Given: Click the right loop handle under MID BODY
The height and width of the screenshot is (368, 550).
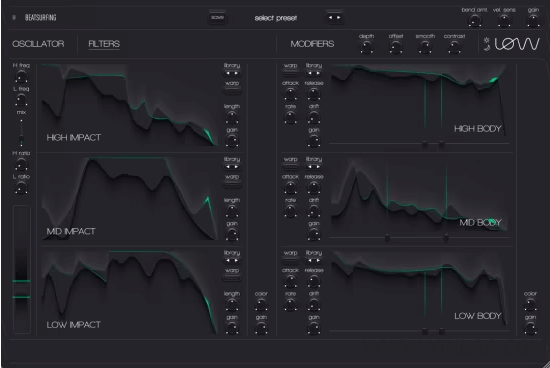Looking at the screenshot, I should click(x=445, y=238).
